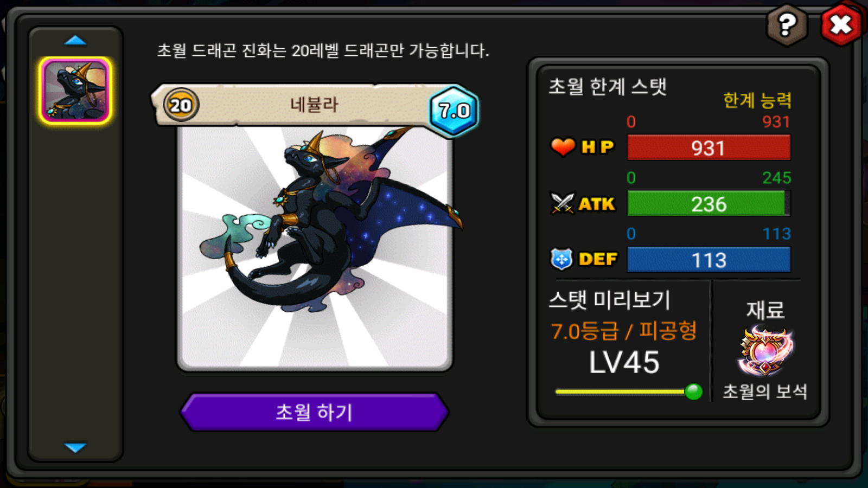Viewport: 868px width, 488px height.
Task: Click the up arrow in dragon list
Action: [x=75, y=40]
